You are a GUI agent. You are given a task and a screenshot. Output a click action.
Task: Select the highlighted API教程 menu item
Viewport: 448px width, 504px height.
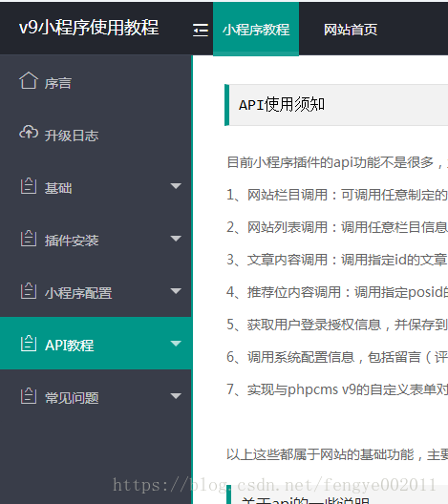coord(96,344)
